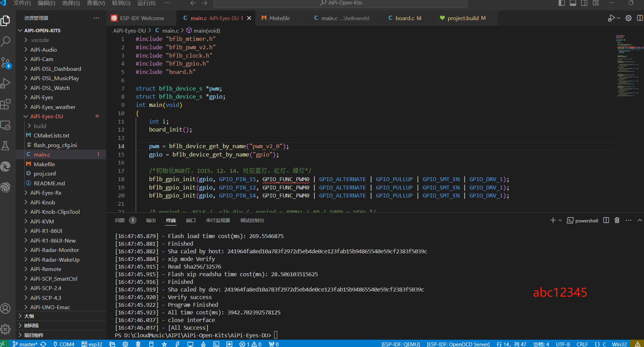Click the errors and warnings count in status bar
Viewport: 644px width, 347px height.
(251, 344)
